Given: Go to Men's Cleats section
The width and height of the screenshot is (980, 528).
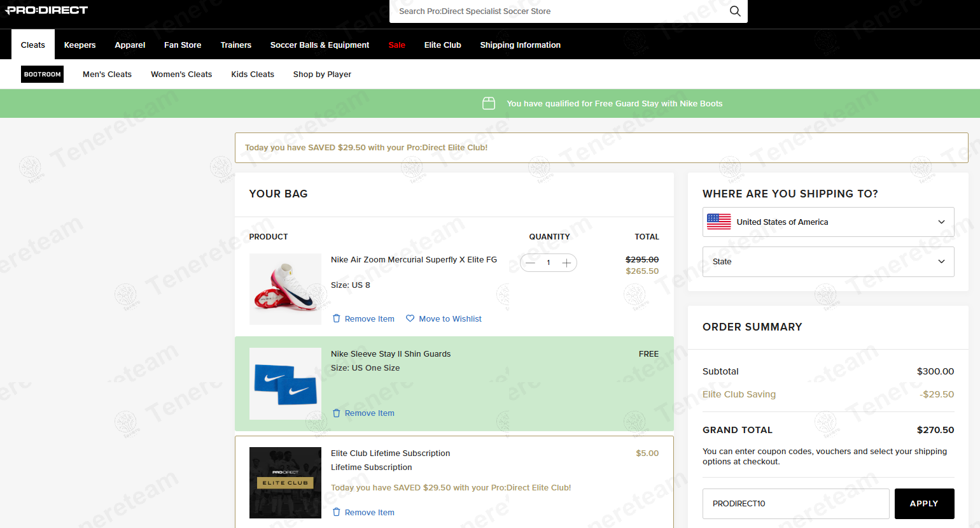Looking at the screenshot, I should point(107,75).
